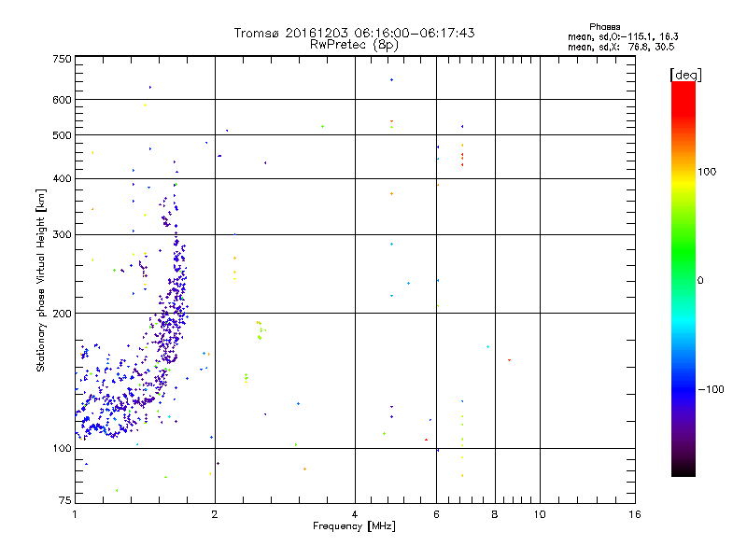
Task: Click the 'Stationary phase Virtual Height [km]' axis title
Action: 41,280
